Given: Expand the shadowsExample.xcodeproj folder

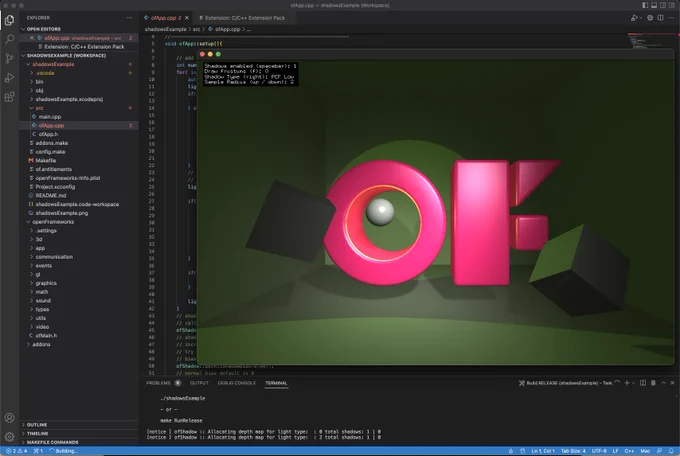Looking at the screenshot, I should click(x=69, y=99).
